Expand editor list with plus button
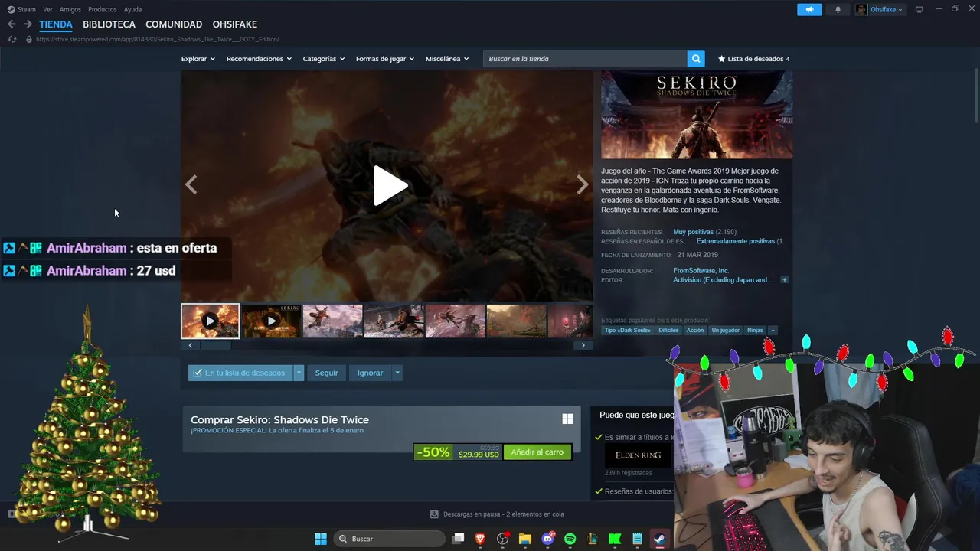The image size is (980, 551). coord(784,280)
